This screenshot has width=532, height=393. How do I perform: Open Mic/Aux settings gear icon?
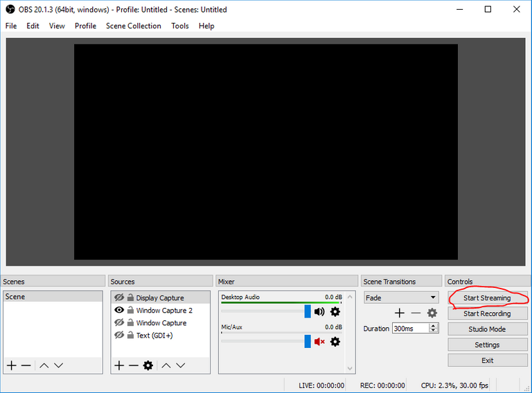(335, 341)
